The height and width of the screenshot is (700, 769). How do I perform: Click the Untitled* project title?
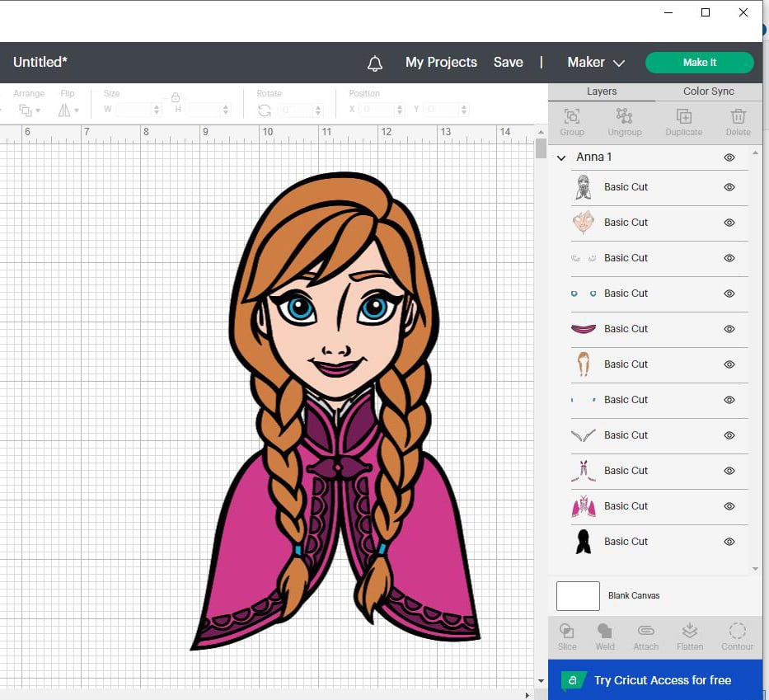point(40,62)
